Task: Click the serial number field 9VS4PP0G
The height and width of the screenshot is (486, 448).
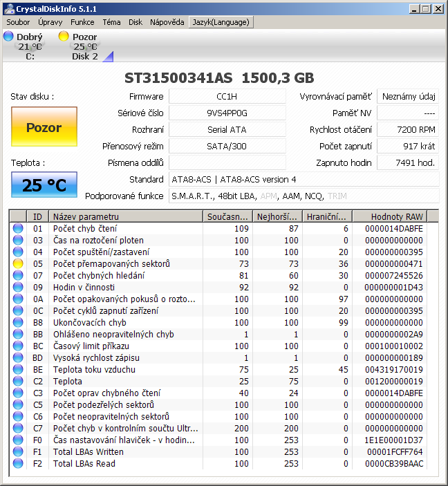Action: click(x=227, y=113)
